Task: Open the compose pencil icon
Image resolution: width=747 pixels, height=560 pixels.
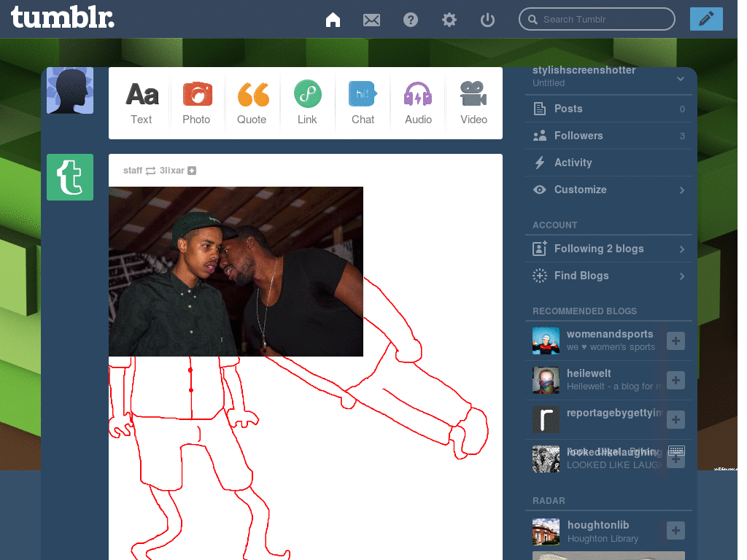Action: tap(705, 19)
